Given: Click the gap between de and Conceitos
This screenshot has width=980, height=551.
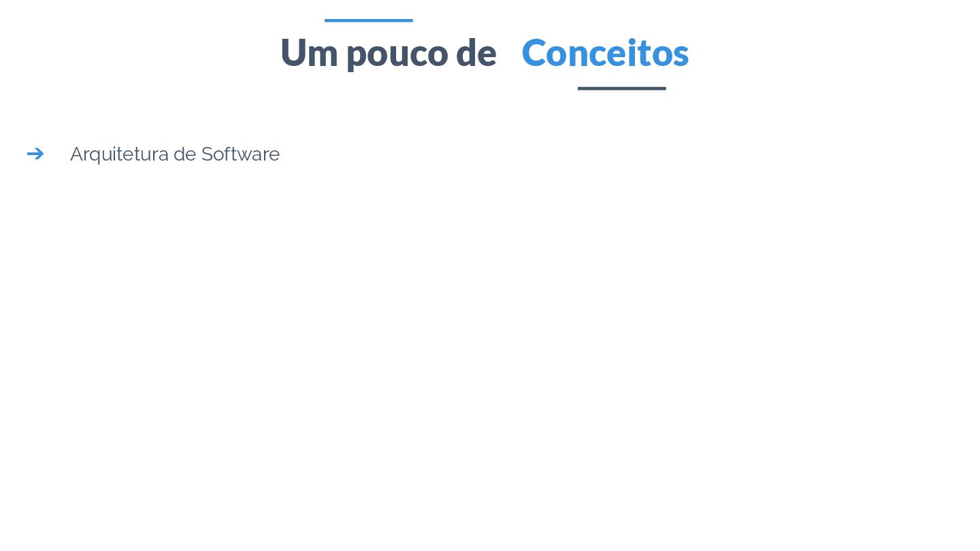Looking at the screenshot, I should click(x=509, y=53).
